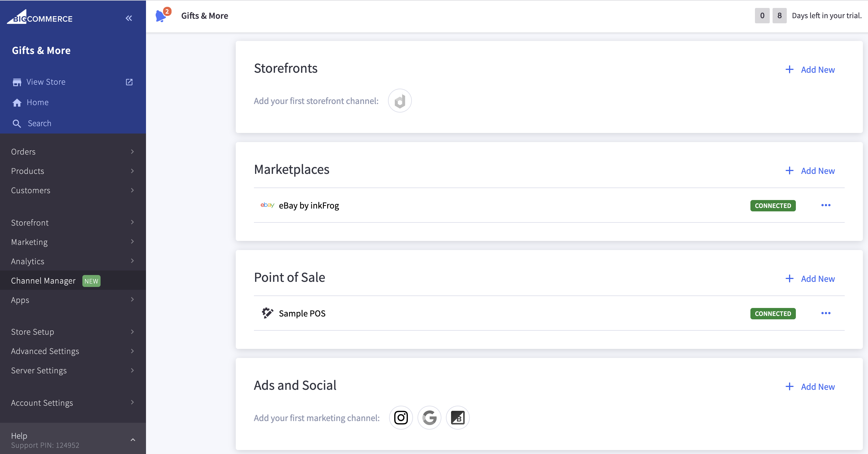
Task: Click the sidebar Search field
Action: coord(39,123)
